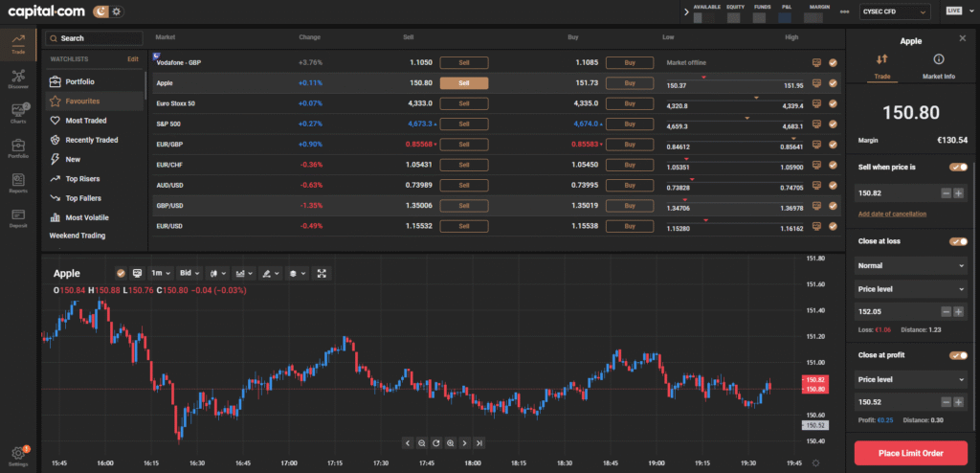Viewport: 980px width, 473px height.
Task: Jump to latest candle on chart
Action: click(x=479, y=443)
